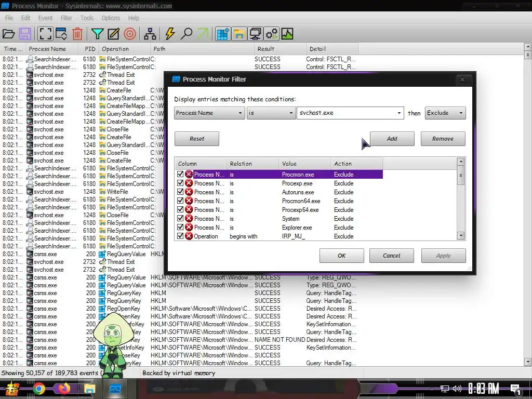Uncheck the Procmon.exe filter checkbox

click(x=180, y=174)
